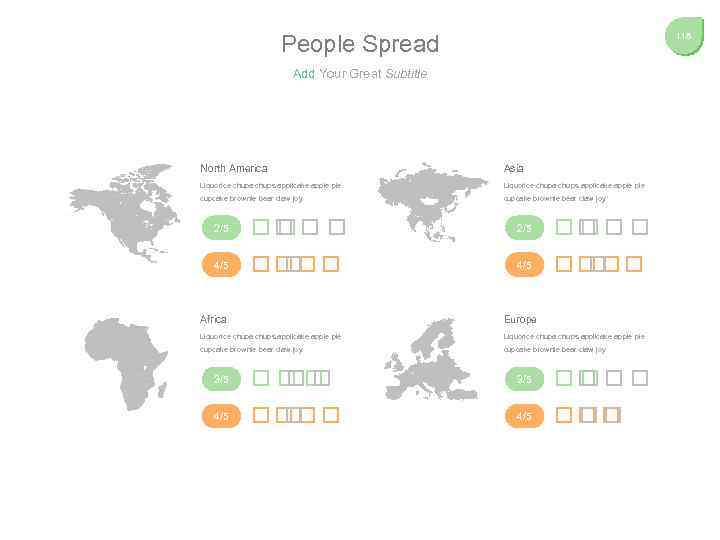Click the North America heading text

[234, 168]
